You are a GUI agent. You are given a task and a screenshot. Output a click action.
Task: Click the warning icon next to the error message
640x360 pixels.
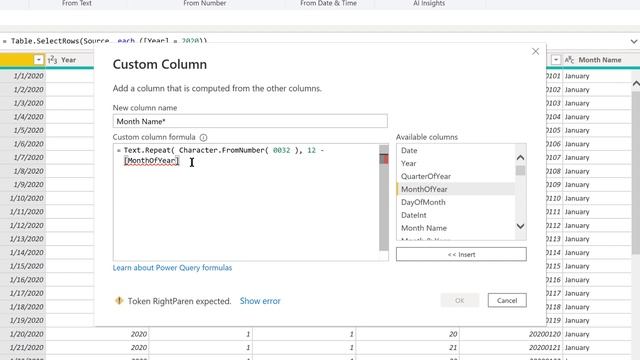119,301
